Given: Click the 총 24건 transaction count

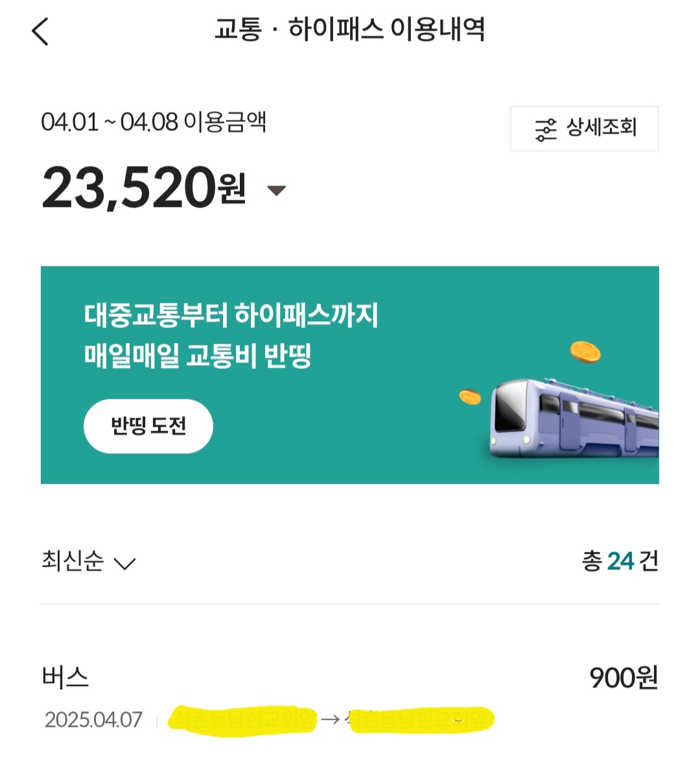Looking at the screenshot, I should [620, 561].
